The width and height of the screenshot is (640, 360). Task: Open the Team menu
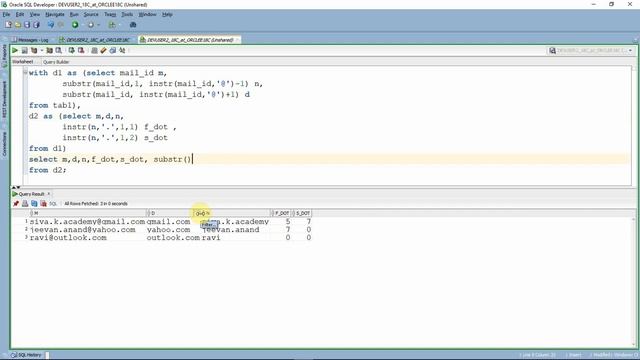click(110, 14)
